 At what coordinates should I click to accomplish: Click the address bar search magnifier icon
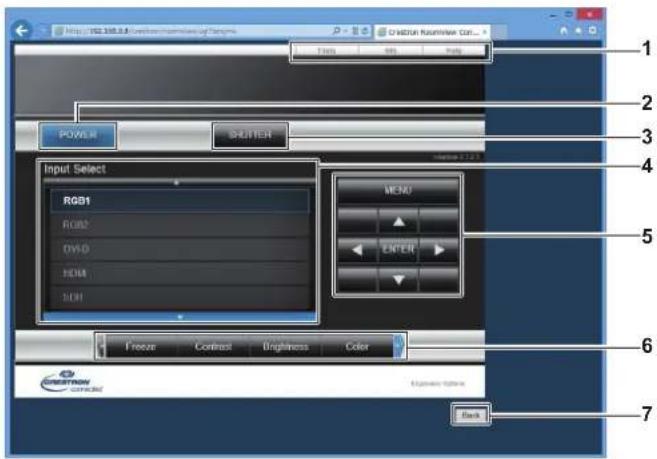(x=336, y=31)
